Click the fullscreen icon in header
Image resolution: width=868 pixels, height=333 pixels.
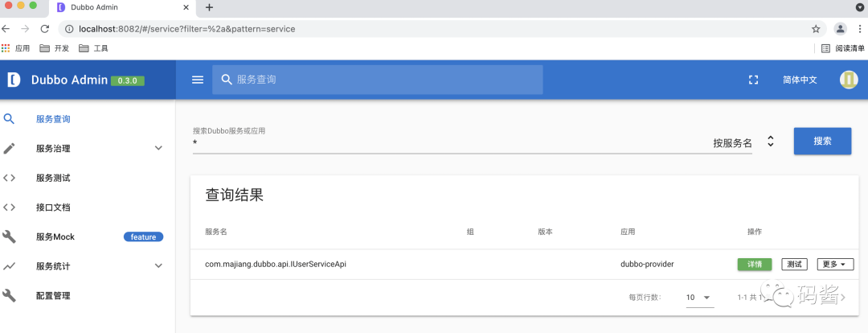coord(753,80)
